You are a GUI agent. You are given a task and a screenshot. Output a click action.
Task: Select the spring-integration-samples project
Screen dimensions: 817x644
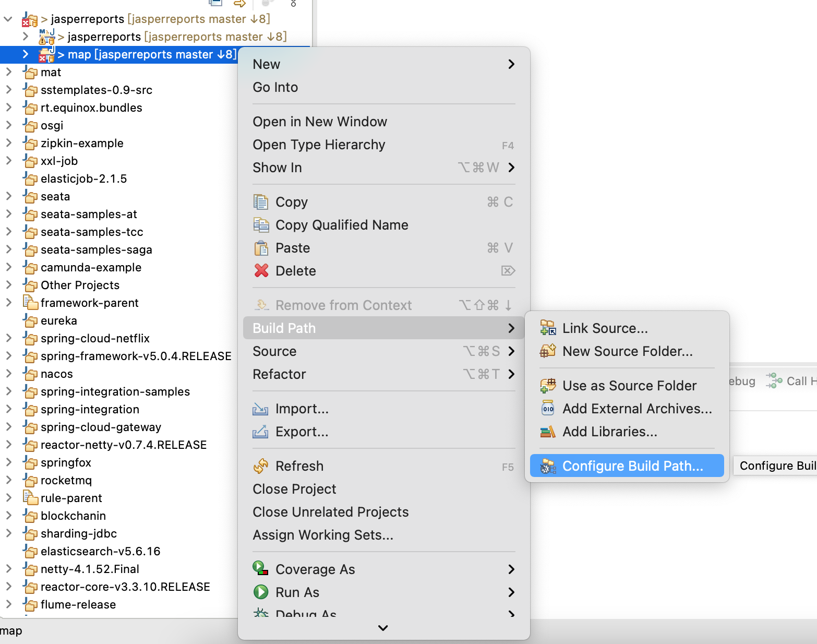click(x=115, y=391)
